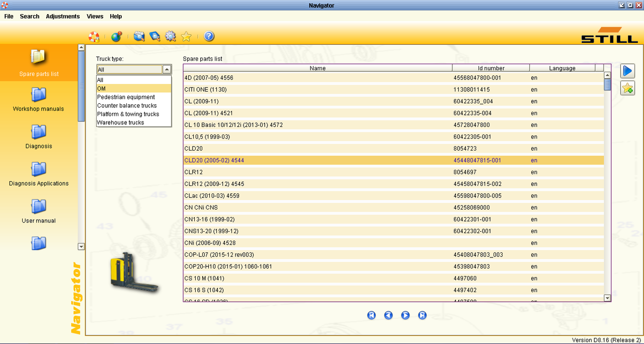Select row CLR12 (2009-12) 4545
Screen dimensions: 644x344
[x=393, y=184]
